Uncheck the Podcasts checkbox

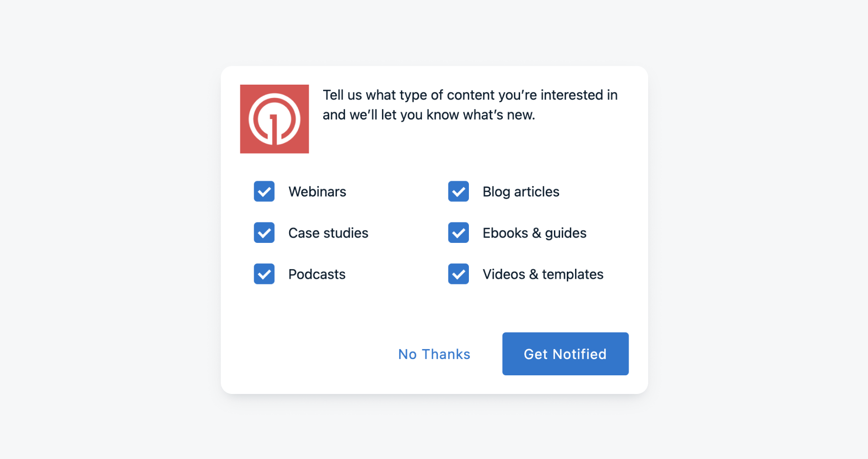264,274
